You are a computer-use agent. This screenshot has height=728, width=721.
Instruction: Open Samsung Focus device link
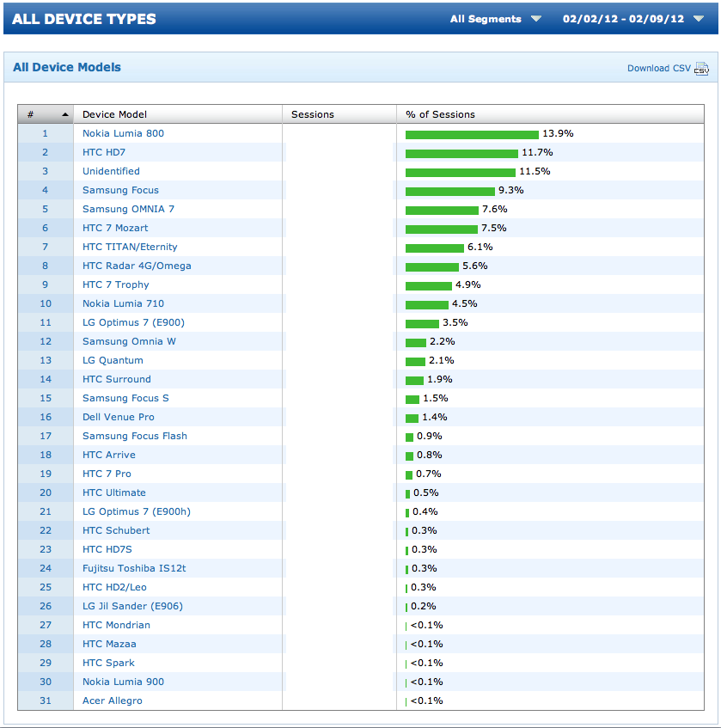pyautogui.click(x=120, y=190)
